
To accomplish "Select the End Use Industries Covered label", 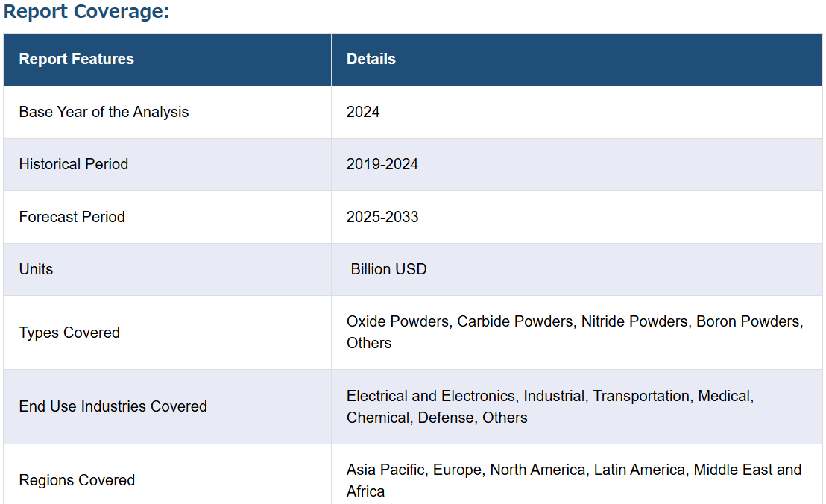I will [113, 406].
